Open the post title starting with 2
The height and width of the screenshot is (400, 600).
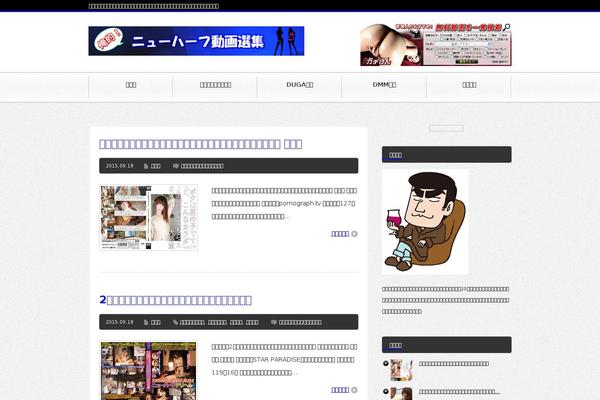coord(175,300)
